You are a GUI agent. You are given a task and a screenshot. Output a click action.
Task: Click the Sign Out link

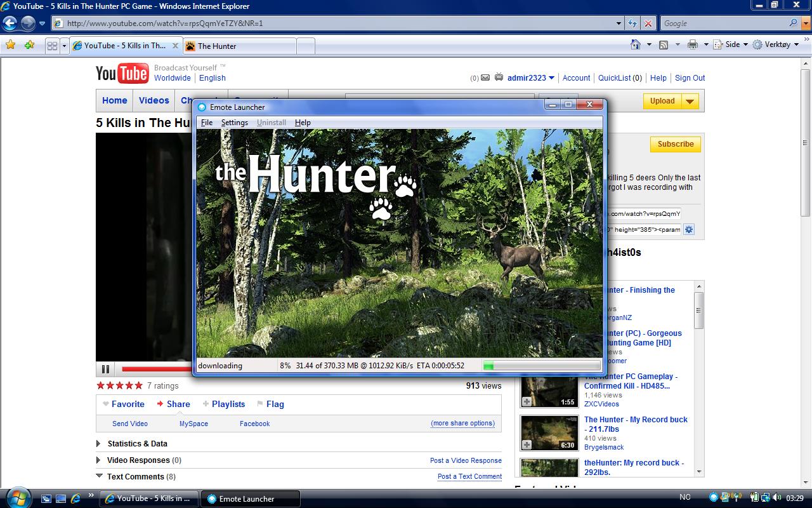click(690, 78)
